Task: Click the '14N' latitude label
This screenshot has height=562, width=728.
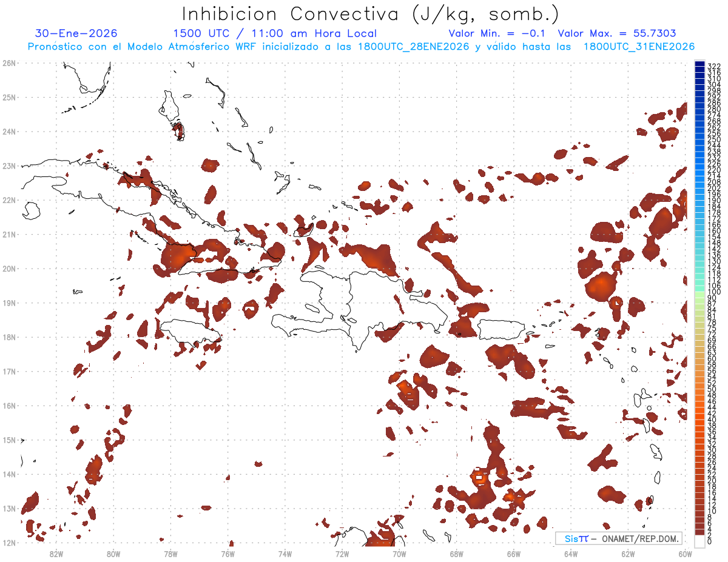Action: coord(9,474)
